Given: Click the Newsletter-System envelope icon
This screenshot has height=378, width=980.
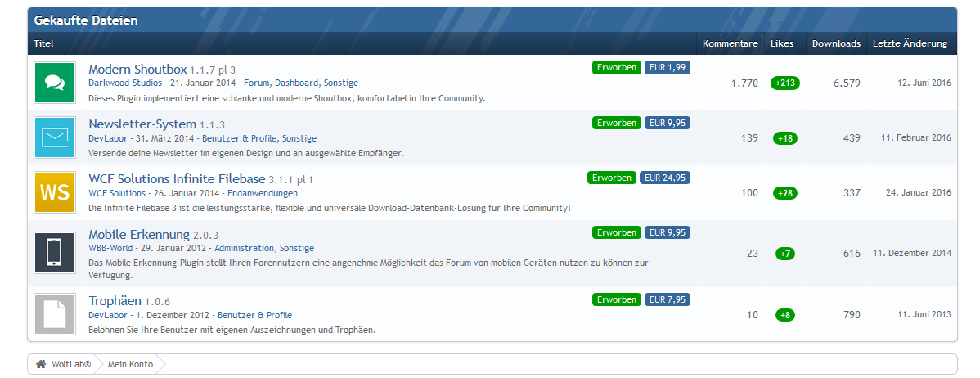Looking at the screenshot, I should pos(55,137).
